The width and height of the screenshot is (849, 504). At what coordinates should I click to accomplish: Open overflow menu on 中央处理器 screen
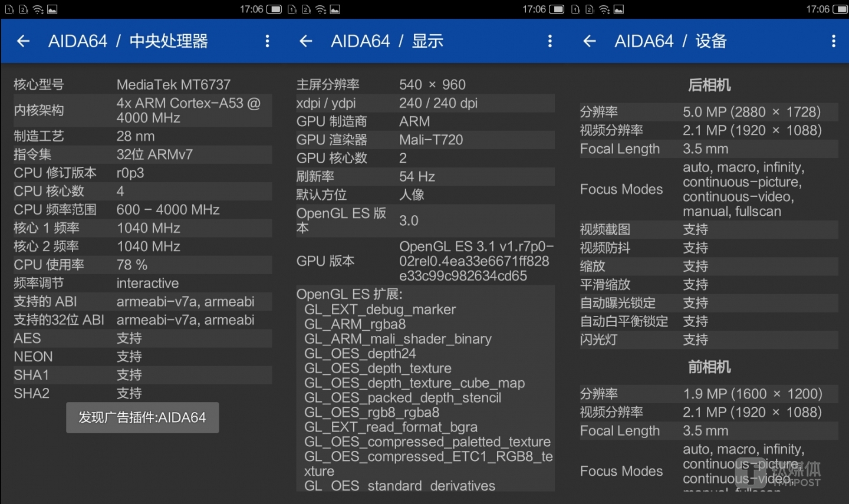[267, 41]
